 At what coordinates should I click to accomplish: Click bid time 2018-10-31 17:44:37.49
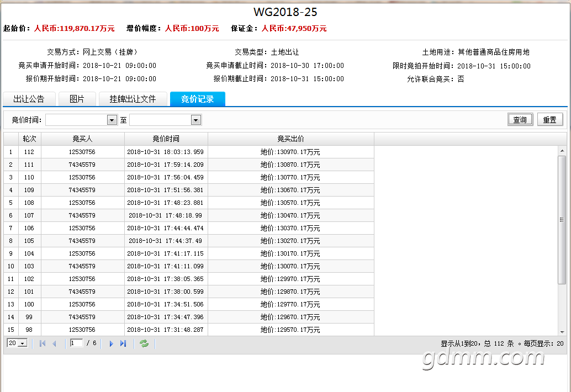click(165, 241)
